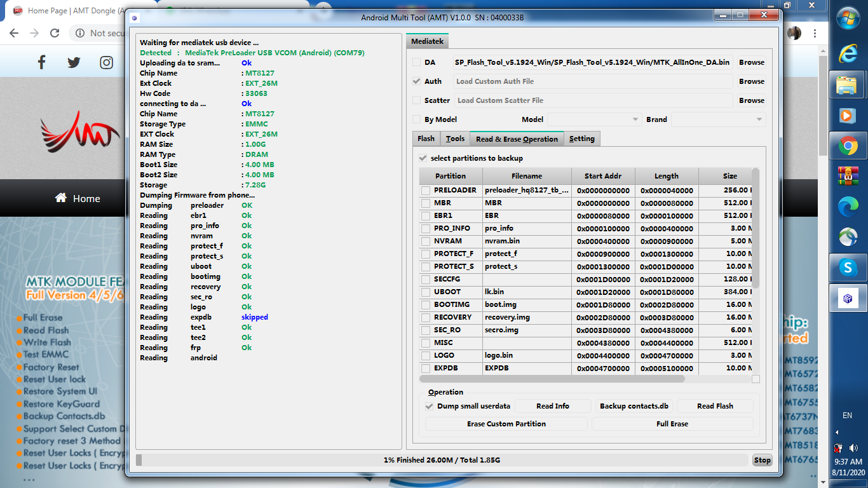Click Browse for the DA file
Screen dimensions: 868x488
click(x=752, y=62)
